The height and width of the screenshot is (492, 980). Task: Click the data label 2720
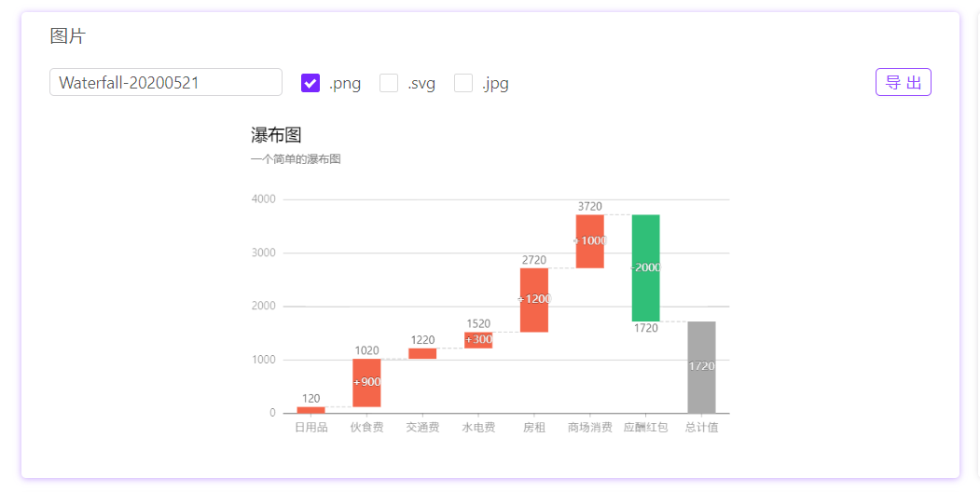533,260
